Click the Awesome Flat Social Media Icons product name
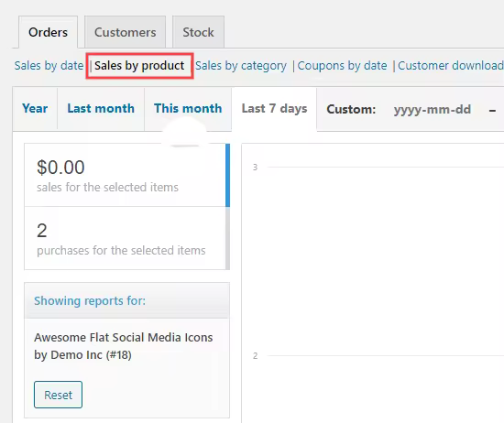The image size is (504, 423). pos(124,346)
